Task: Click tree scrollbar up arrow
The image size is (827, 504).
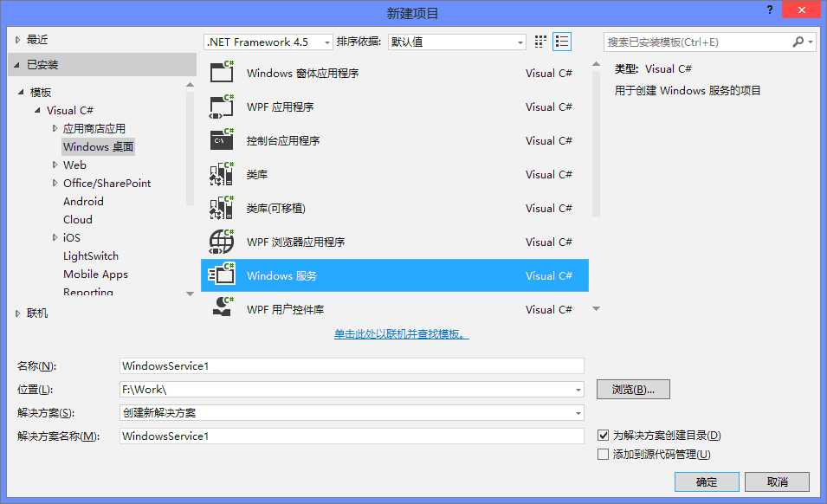Action: [190, 85]
